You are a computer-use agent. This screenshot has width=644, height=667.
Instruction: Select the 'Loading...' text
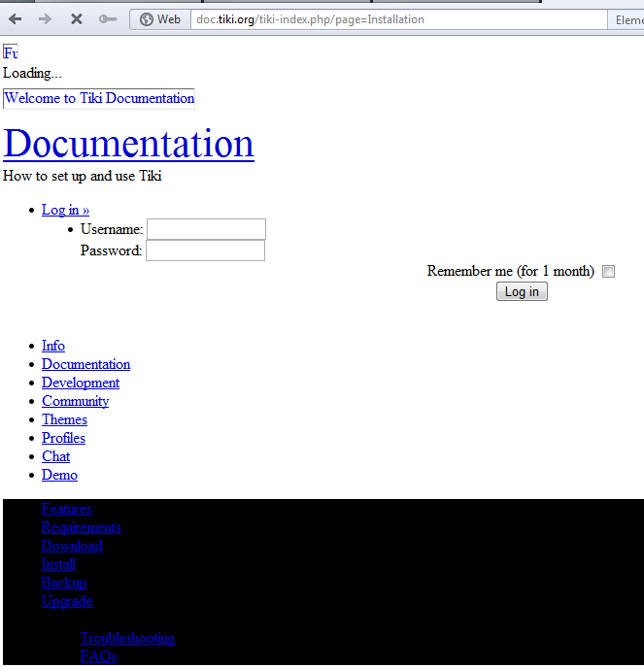tap(32, 73)
